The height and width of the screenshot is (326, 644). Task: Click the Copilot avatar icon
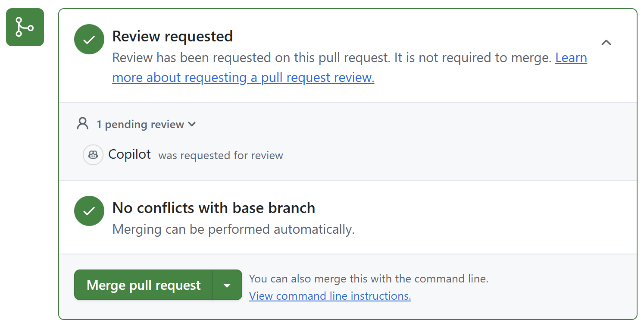(93, 155)
